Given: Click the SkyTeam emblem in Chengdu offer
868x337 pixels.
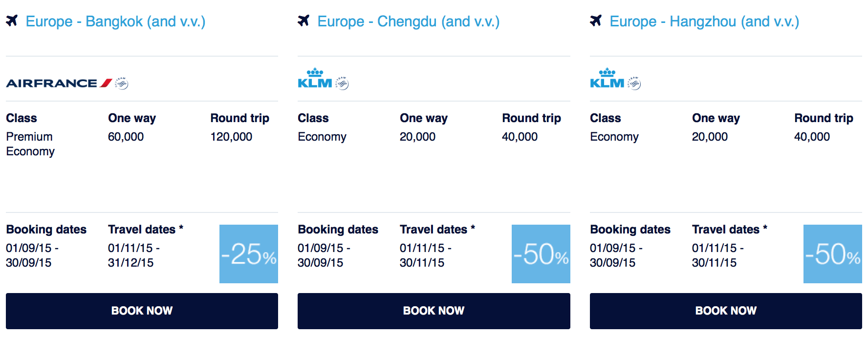Looking at the screenshot, I should [342, 84].
